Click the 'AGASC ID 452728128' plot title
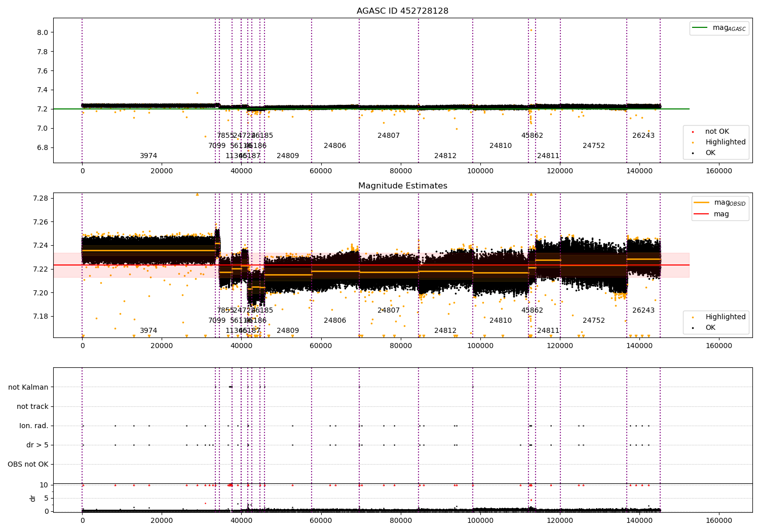 tap(402, 11)
